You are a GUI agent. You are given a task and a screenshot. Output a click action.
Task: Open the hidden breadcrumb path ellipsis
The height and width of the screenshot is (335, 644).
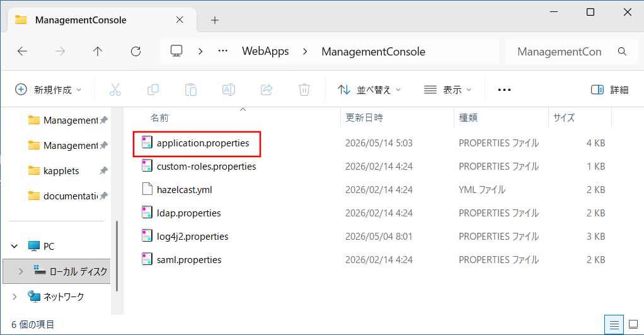[x=222, y=51]
